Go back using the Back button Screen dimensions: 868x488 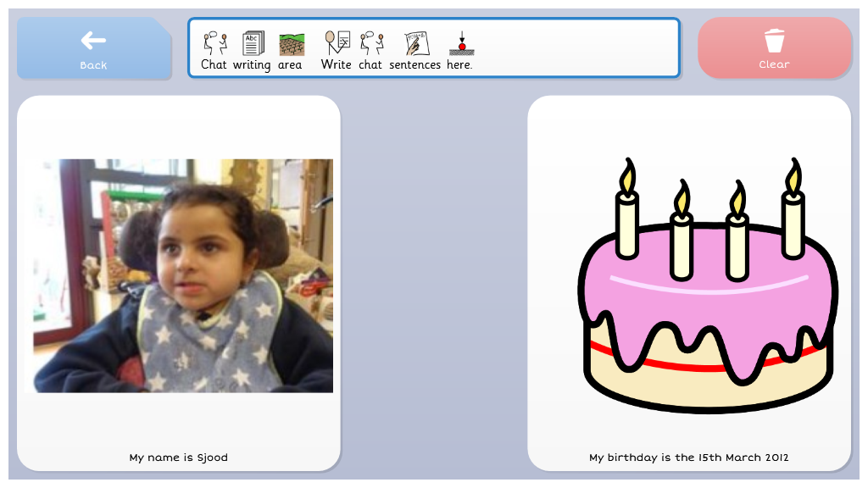pyautogui.click(x=93, y=48)
